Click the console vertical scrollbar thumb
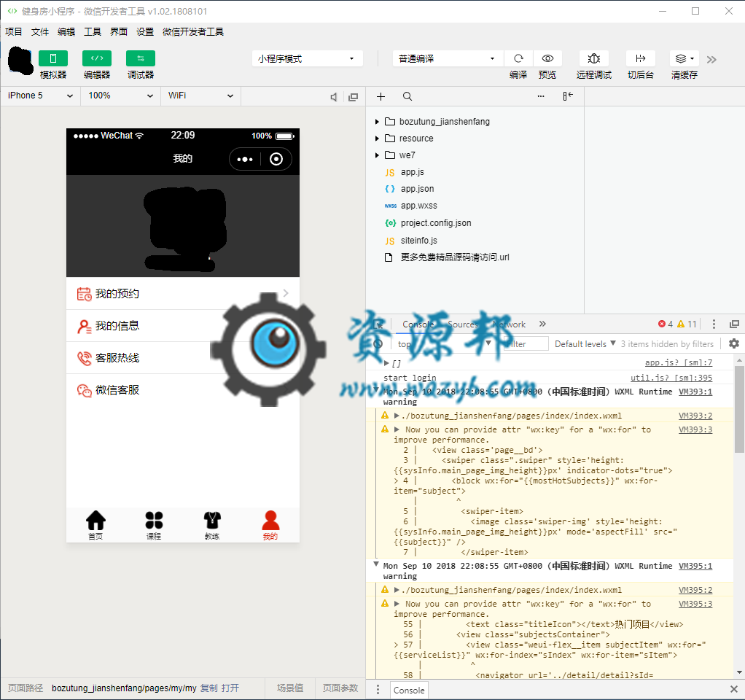This screenshot has height=700, width=745. pos(739,409)
